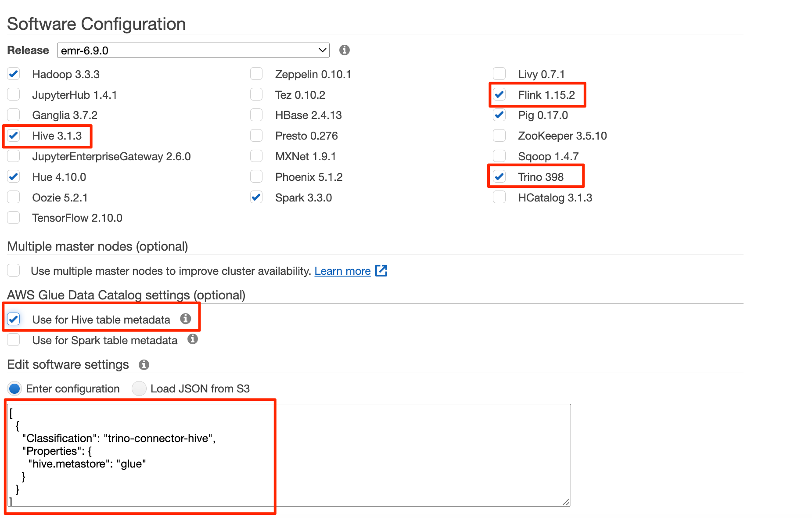Select the Sqoop 1.4.7 checkbox
The image size is (812, 518).
point(499,156)
